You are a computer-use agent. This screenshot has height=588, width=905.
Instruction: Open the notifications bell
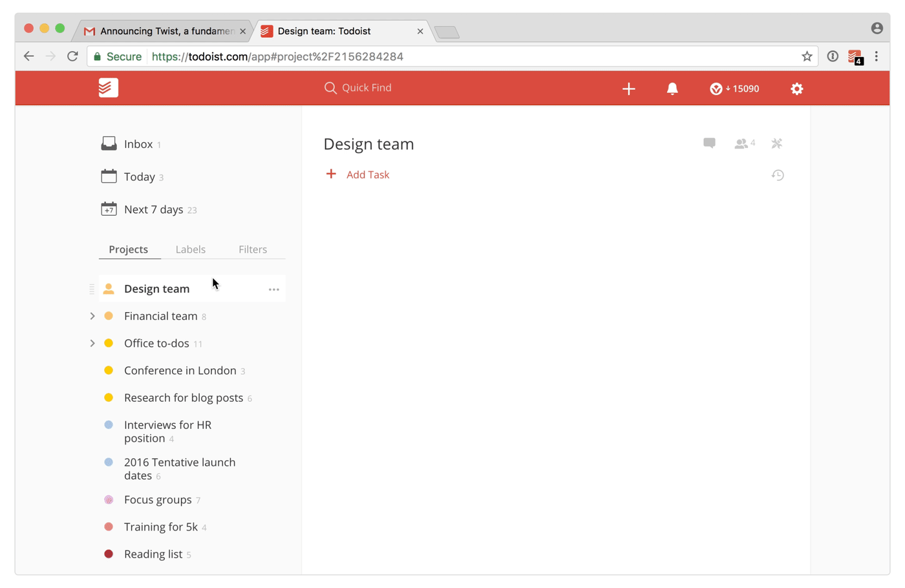[x=672, y=88]
